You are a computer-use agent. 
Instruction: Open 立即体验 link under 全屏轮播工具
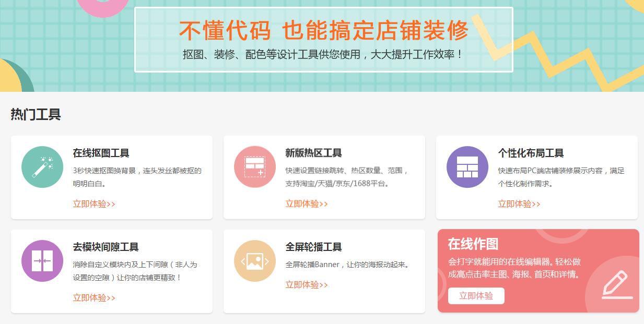point(306,285)
